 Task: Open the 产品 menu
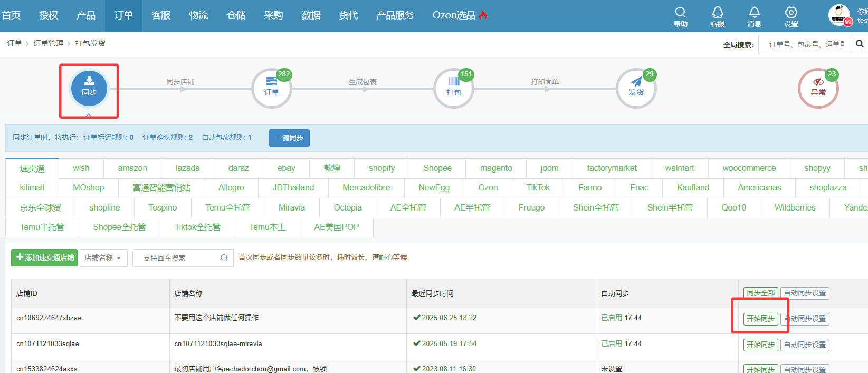pos(86,15)
